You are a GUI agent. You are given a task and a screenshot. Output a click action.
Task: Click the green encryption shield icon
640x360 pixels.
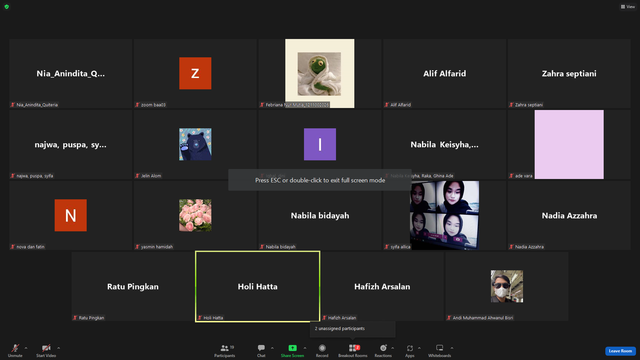coord(7,7)
